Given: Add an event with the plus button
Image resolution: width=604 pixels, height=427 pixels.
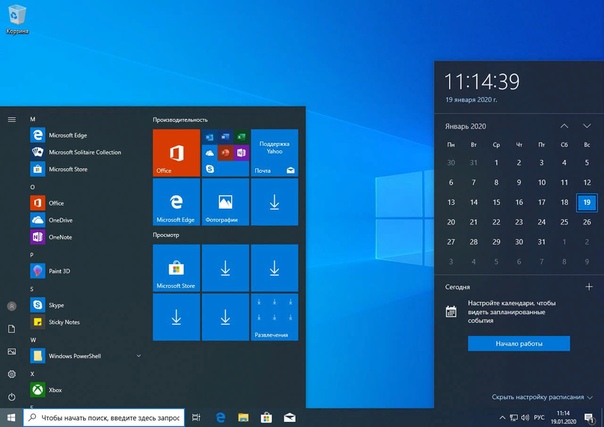Looking at the screenshot, I should 588,287.
